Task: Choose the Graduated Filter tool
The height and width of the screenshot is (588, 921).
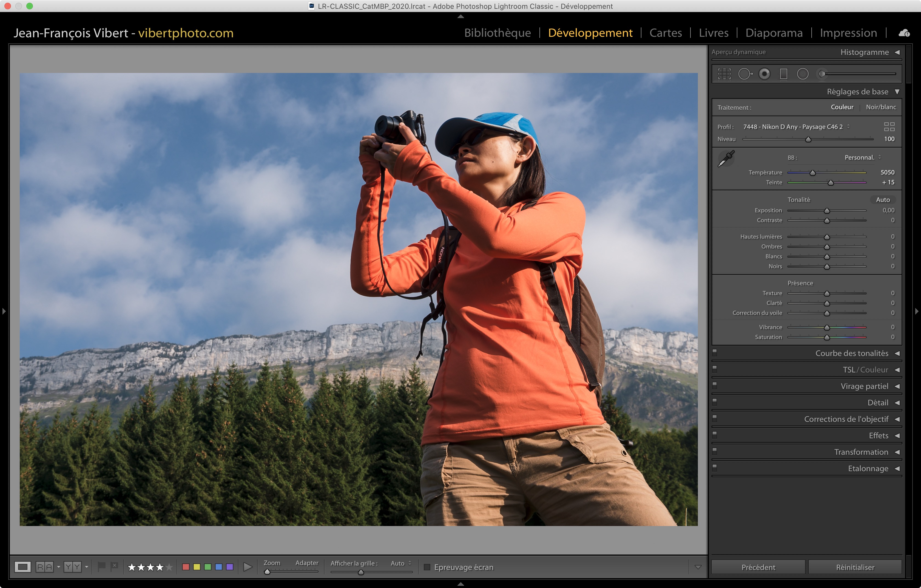Action: 783,74
